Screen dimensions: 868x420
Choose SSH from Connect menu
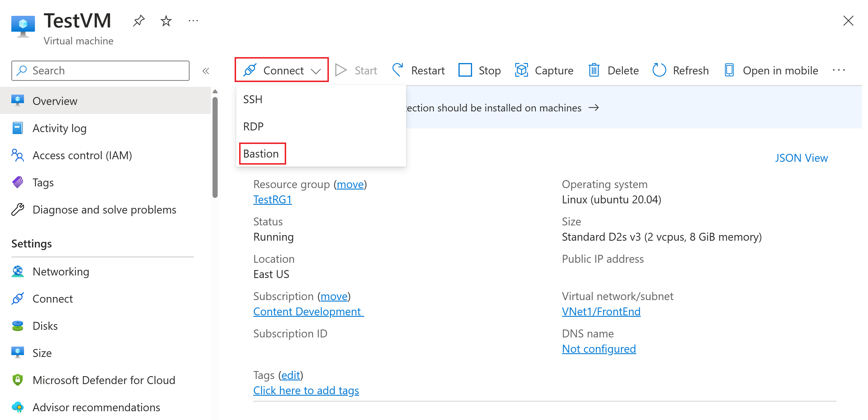point(253,99)
